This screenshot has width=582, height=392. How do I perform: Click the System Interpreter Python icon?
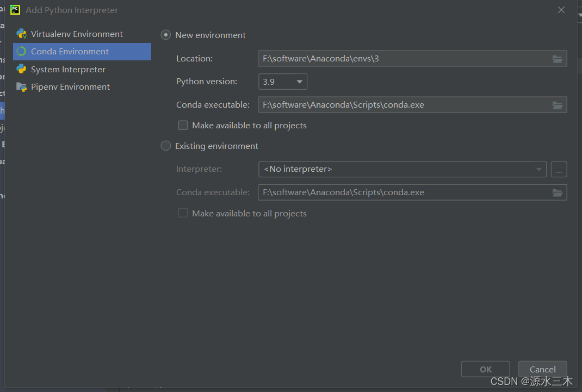point(22,70)
